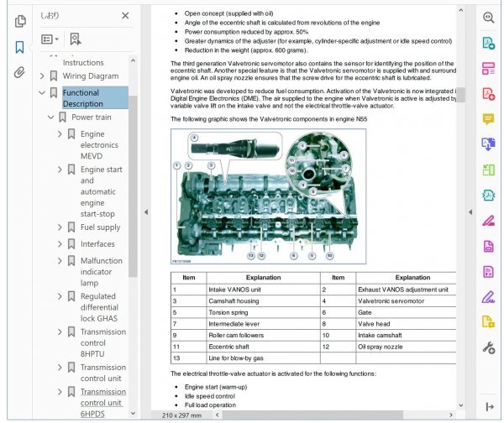Open Engine electronics MEVD bookmark
The image size is (504, 423).
(x=99, y=145)
